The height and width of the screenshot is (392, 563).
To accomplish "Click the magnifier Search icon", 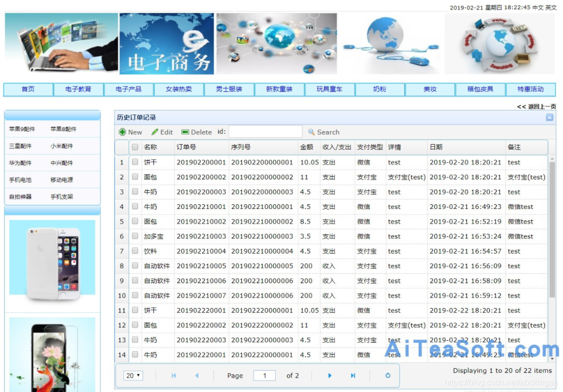I will [312, 132].
